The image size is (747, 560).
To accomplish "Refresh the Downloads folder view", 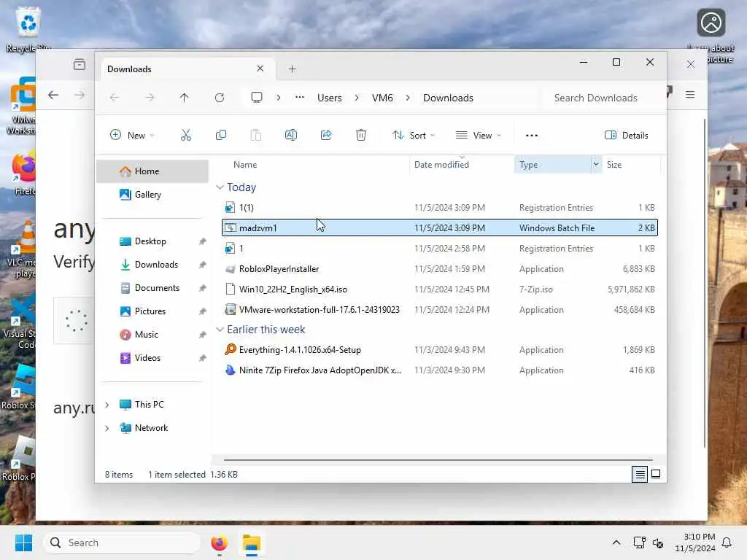I will (220, 98).
